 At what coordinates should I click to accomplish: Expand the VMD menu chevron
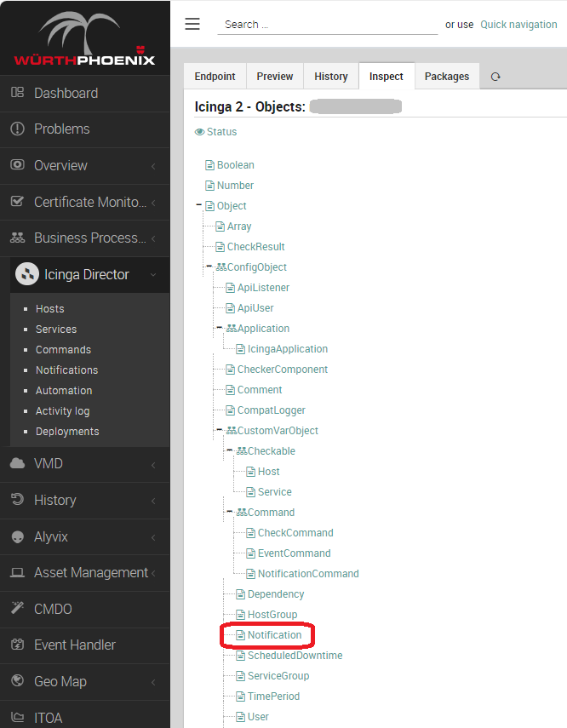click(x=153, y=464)
